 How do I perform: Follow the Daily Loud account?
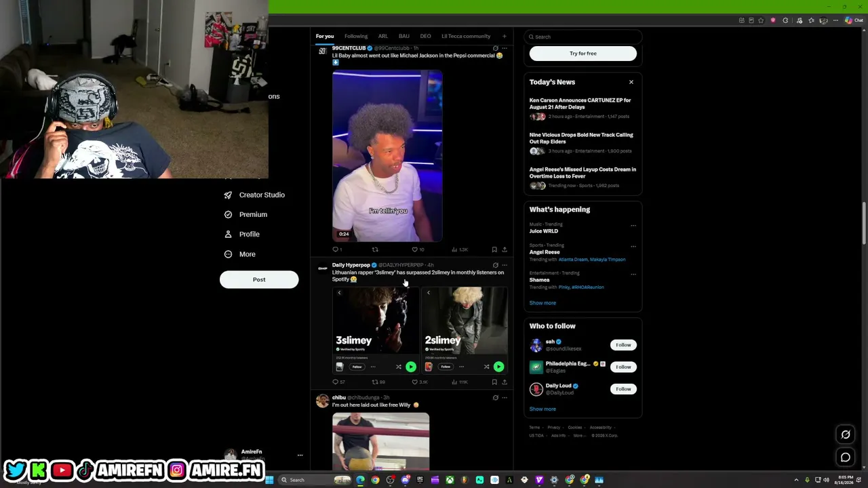[x=623, y=389]
